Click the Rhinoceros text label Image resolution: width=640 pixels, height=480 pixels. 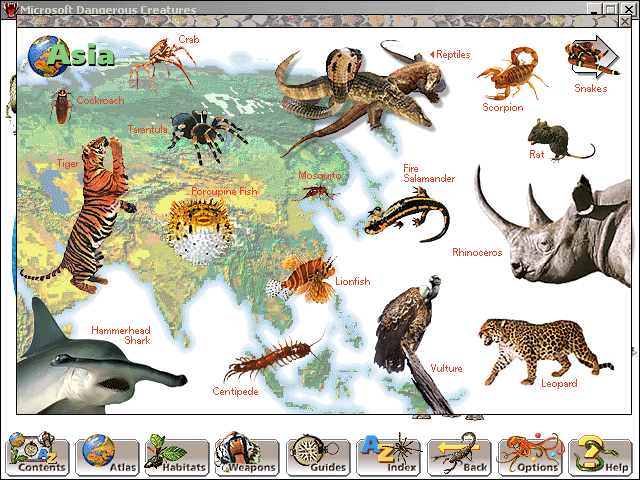pos(477,252)
